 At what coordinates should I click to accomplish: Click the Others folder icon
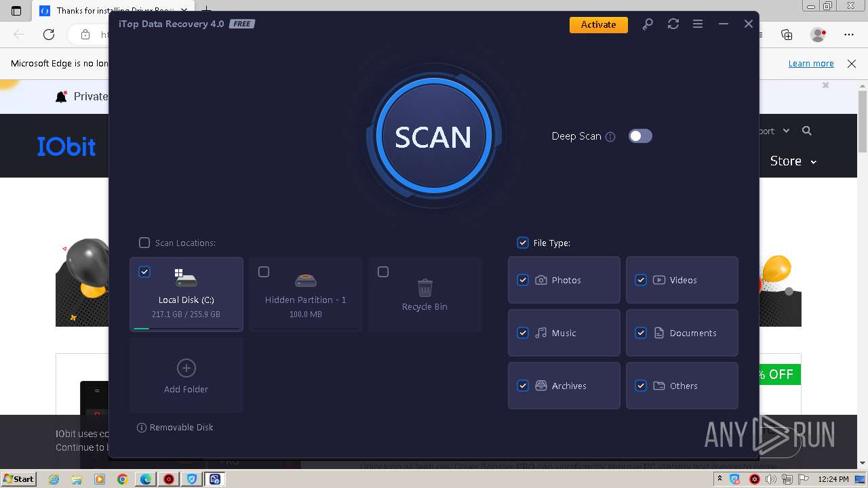(659, 386)
